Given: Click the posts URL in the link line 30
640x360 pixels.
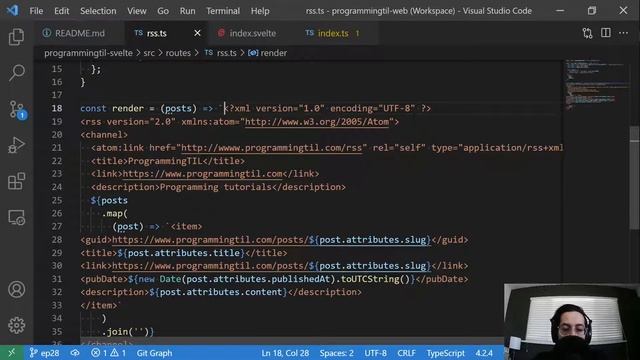Looking at the screenshot, I should click(271, 266).
